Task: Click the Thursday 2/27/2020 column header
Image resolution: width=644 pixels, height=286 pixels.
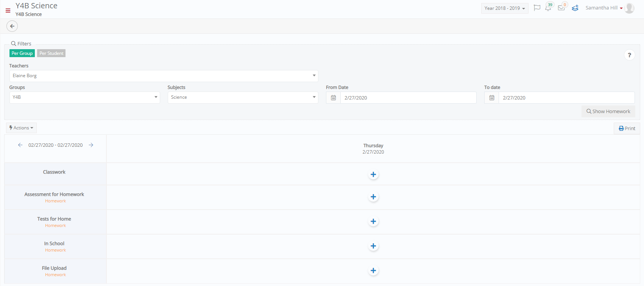Action: pyautogui.click(x=373, y=149)
